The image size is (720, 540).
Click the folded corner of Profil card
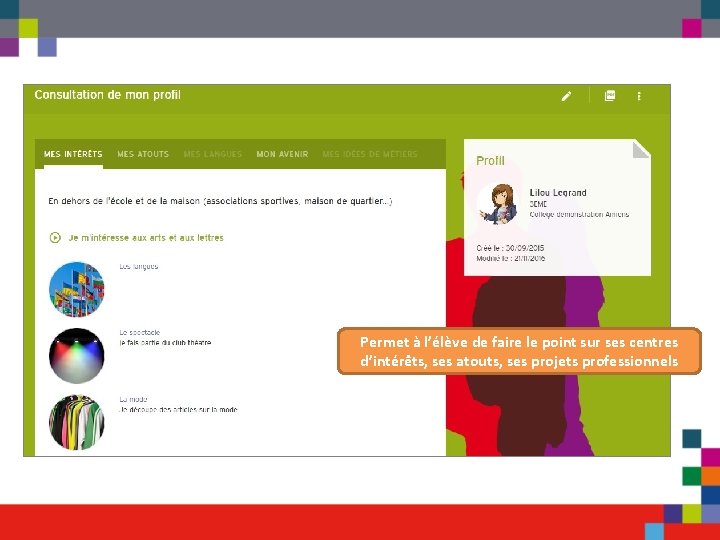641,149
